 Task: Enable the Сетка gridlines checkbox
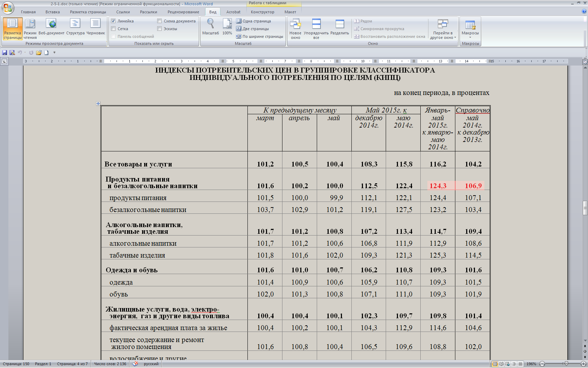[x=113, y=29]
